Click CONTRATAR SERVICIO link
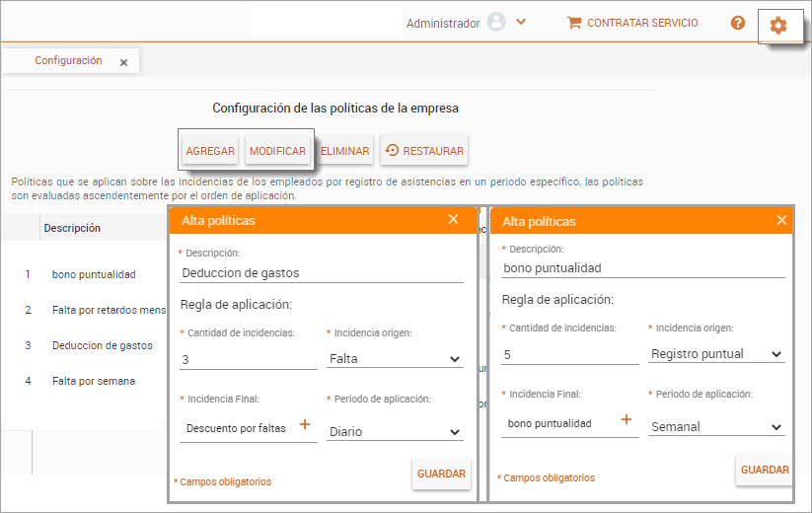Screen dimensions: 812x513 [x=632, y=23]
